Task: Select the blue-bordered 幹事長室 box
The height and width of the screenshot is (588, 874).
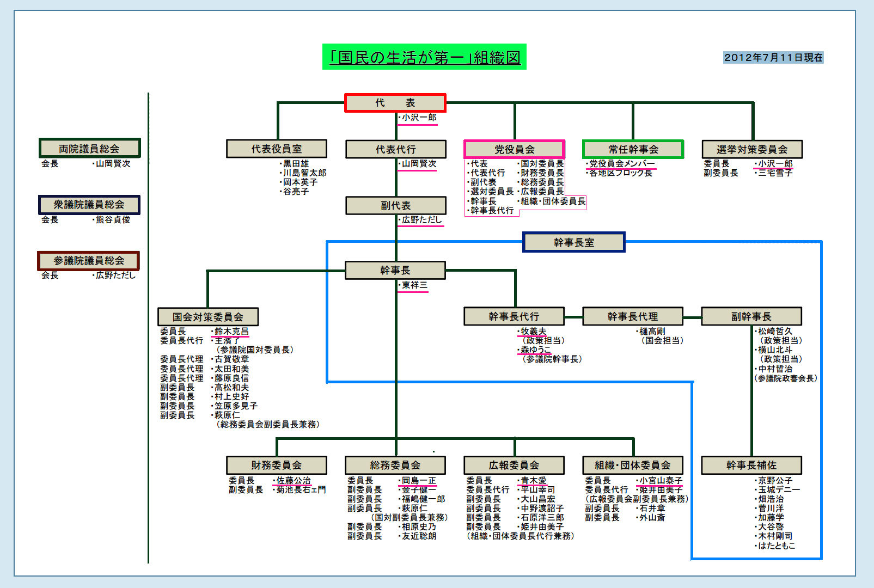Action: 574,242
